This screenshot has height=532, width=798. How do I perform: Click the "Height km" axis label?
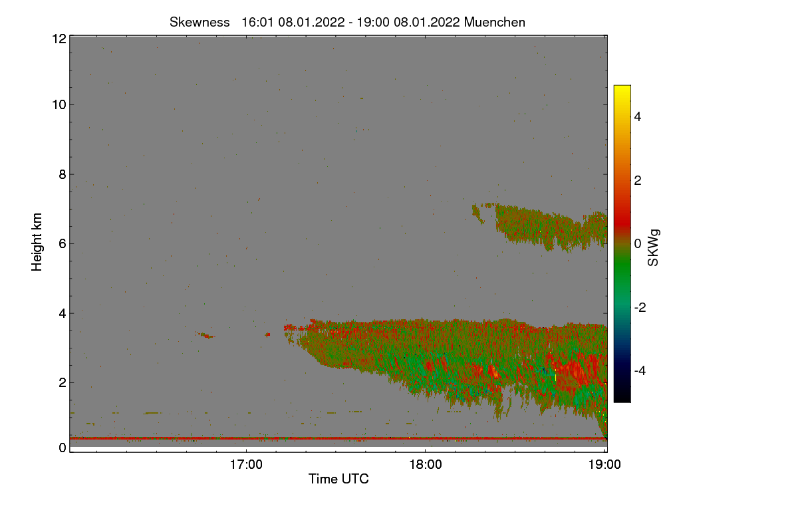pos(37,242)
